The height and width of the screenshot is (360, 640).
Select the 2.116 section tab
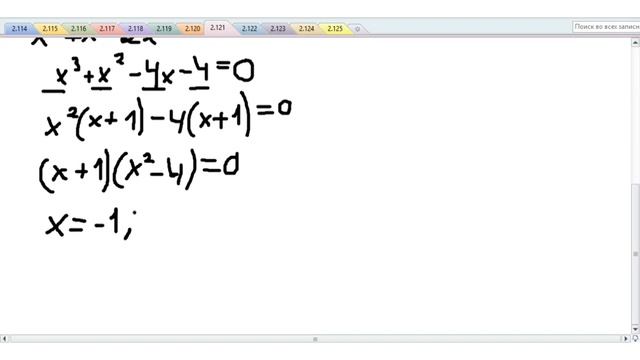tap(78, 29)
